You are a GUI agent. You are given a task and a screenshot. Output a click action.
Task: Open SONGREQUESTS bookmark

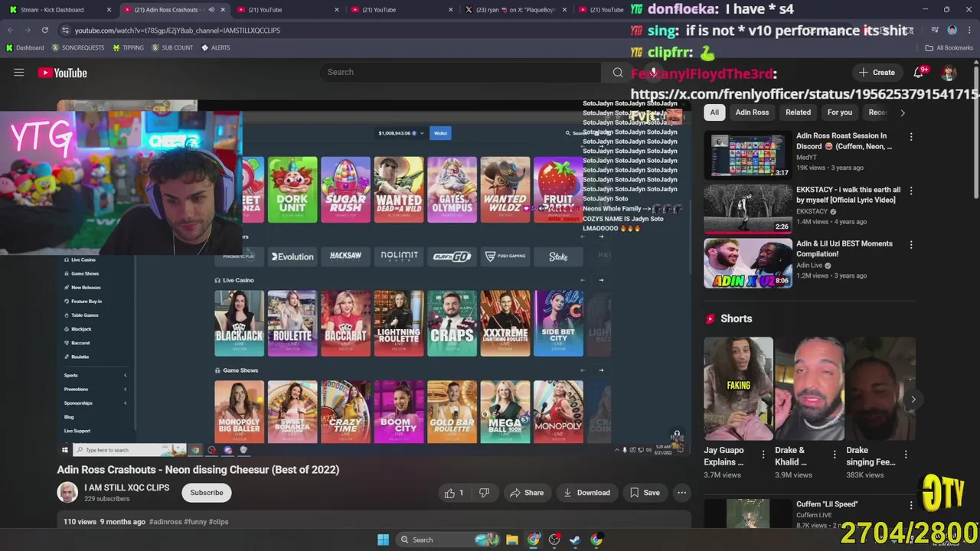[x=77, y=47]
